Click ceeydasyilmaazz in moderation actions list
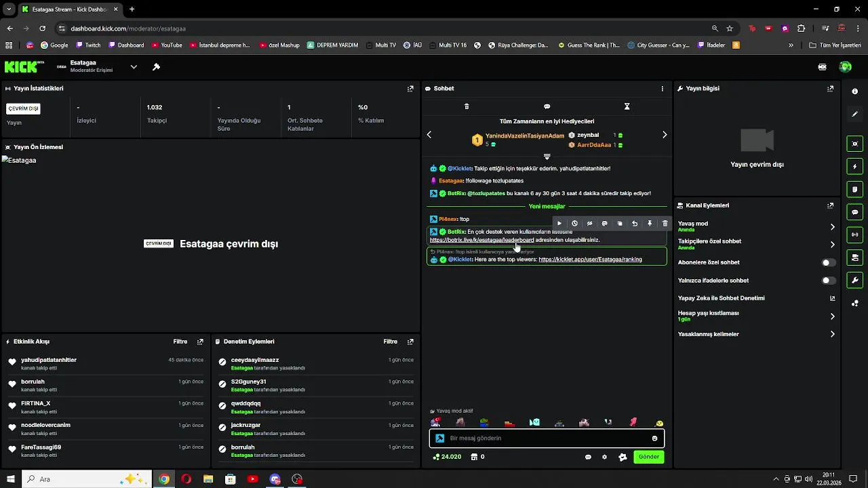 click(255, 360)
